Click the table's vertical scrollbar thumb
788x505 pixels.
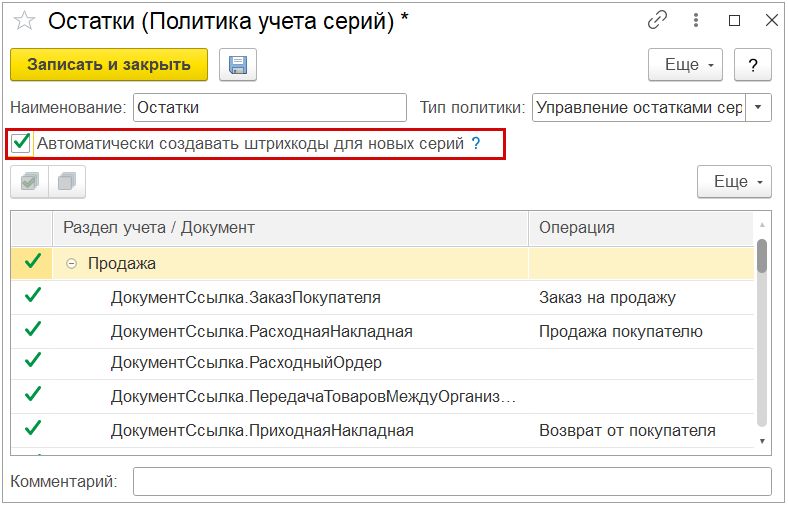pos(762,255)
